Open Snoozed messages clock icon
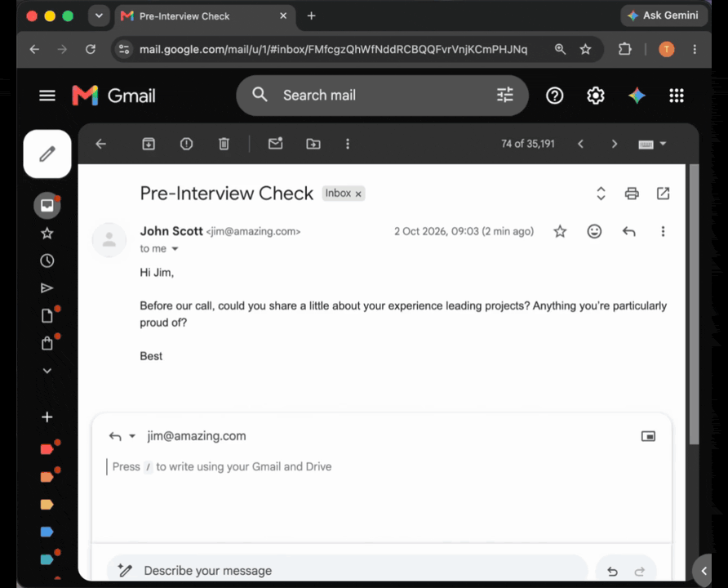 (47, 261)
